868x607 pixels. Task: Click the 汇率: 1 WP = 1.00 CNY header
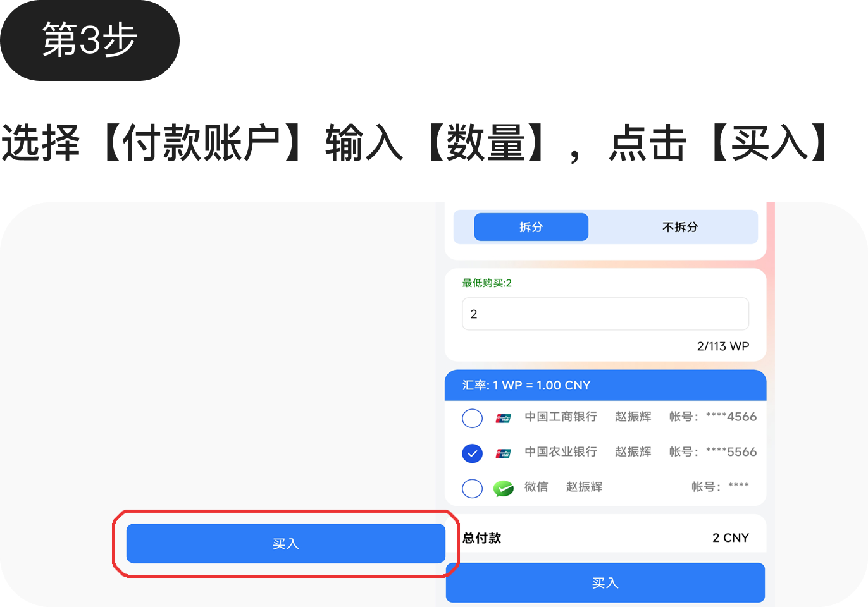526,385
